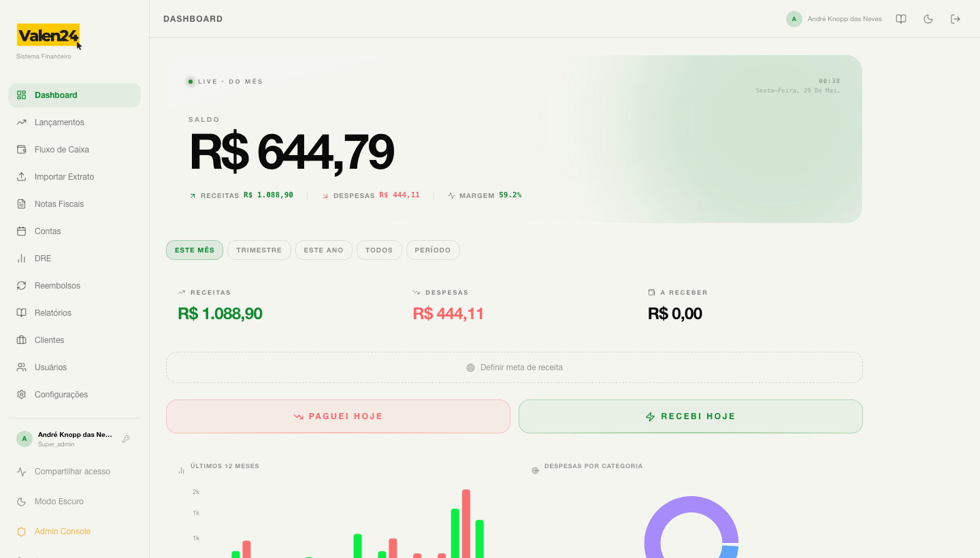Switch to Este Ano filter
Screen dimensions: 980x558
point(324,250)
